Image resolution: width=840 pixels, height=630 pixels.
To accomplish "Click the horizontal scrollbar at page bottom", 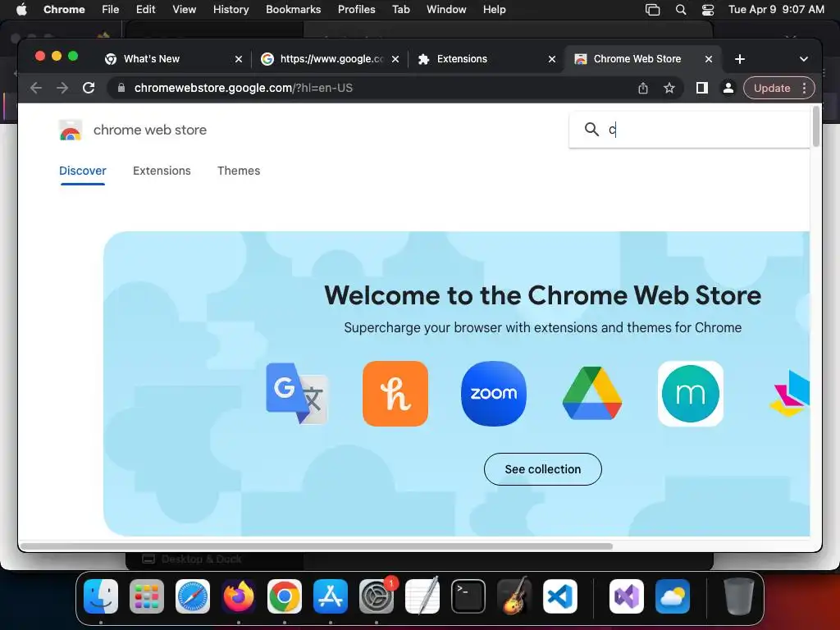I will (x=316, y=546).
